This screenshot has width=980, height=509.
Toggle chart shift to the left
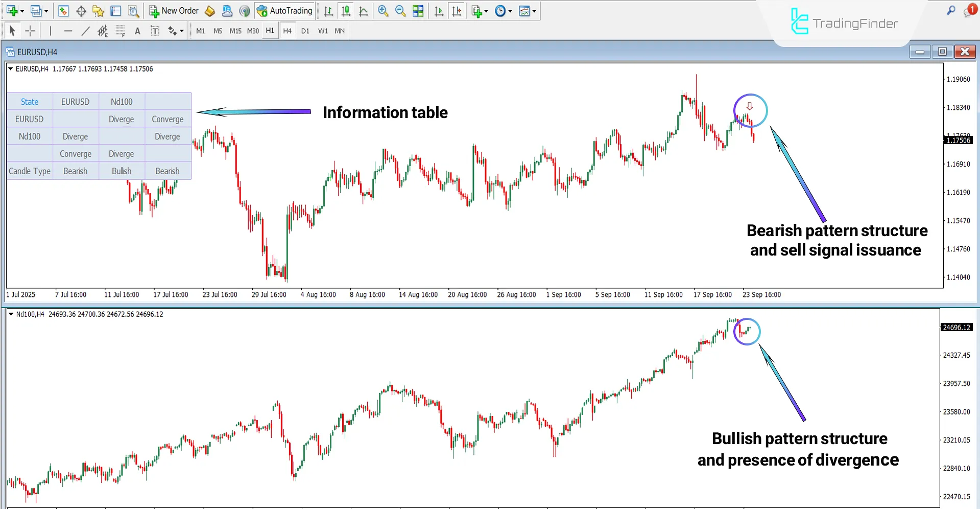point(457,11)
